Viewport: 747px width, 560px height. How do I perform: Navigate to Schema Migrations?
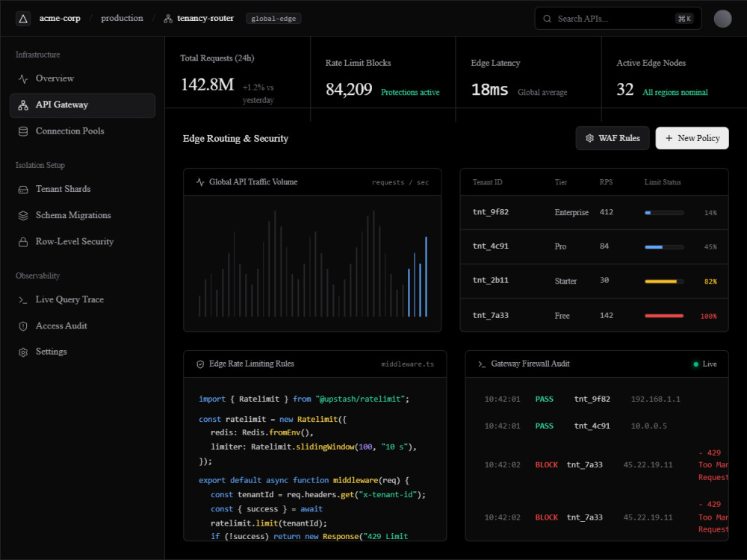(x=82, y=216)
